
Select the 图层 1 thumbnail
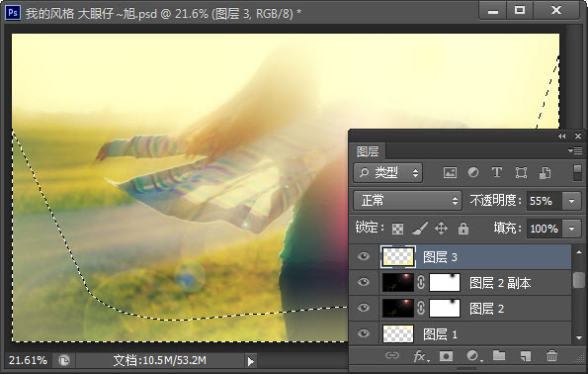click(398, 333)
